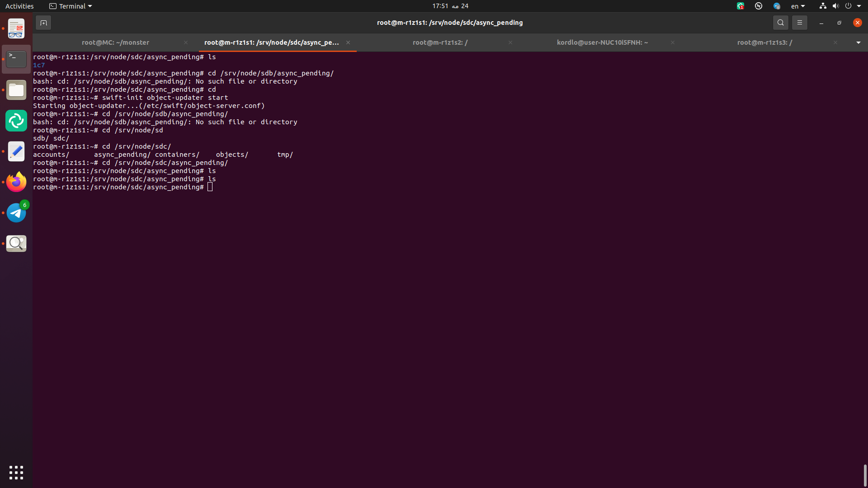Switch to the root@m-r1z1s2 tab
This screenshot has width=868, height=488.
tap(440, 42)
